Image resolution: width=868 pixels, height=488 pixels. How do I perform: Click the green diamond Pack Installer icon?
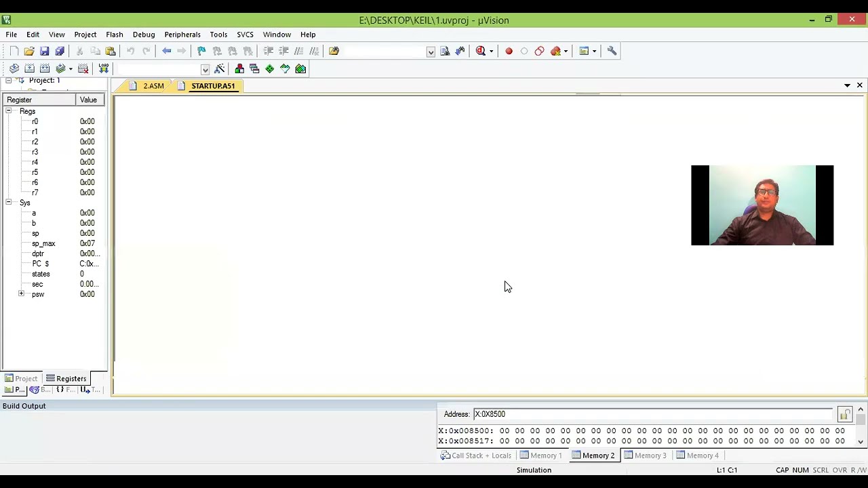coord(270,68)
